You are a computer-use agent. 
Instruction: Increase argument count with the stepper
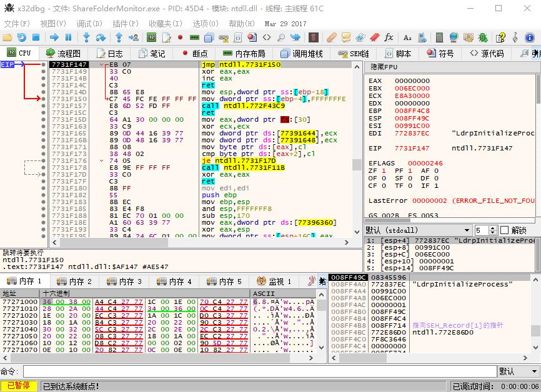pos(492,227)
